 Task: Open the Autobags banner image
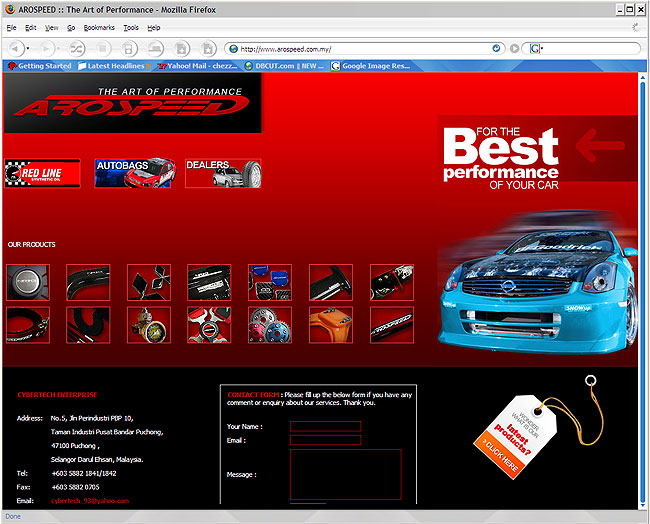pos(135,173)
